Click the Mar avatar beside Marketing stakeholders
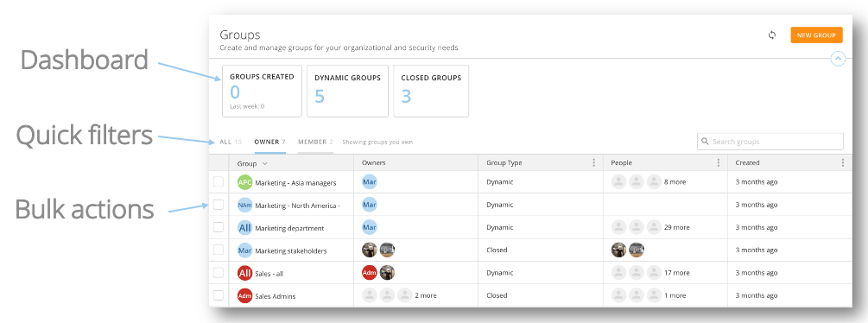868x323 pixels. [244, 250]
